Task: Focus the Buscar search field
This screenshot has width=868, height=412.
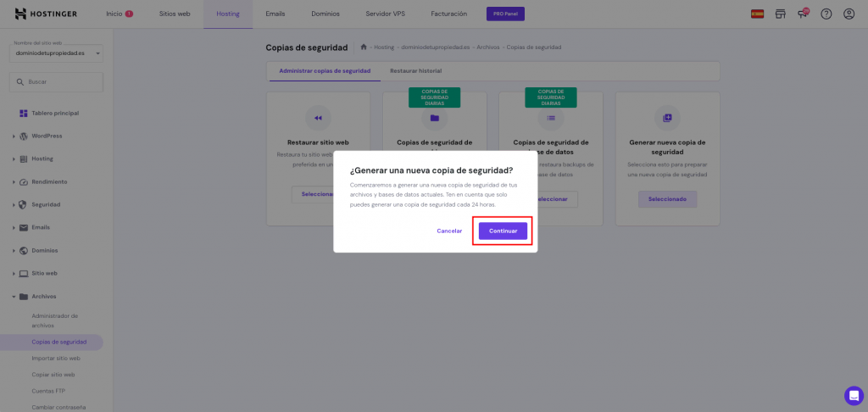Action: (x=57, y=82)
